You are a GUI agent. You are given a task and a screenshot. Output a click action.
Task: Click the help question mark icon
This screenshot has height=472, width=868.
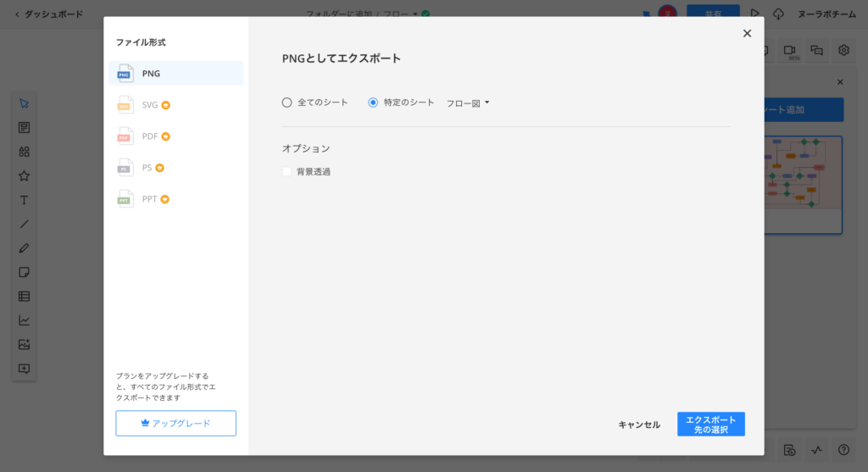pyautogui.click(x=843, y=449)
